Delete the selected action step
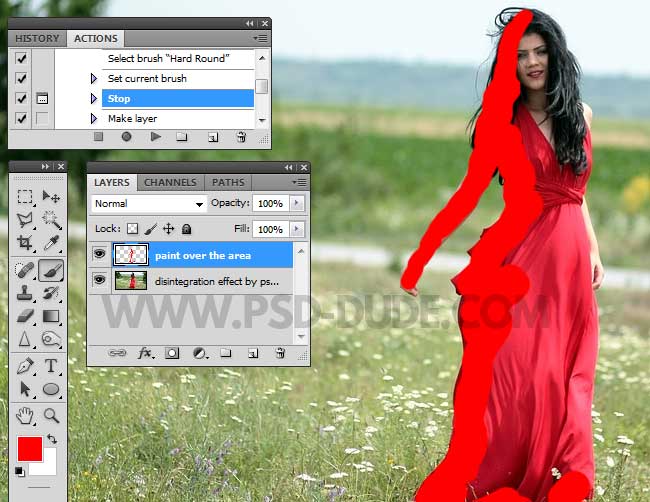650x502 pixels. tap(241, 137)
